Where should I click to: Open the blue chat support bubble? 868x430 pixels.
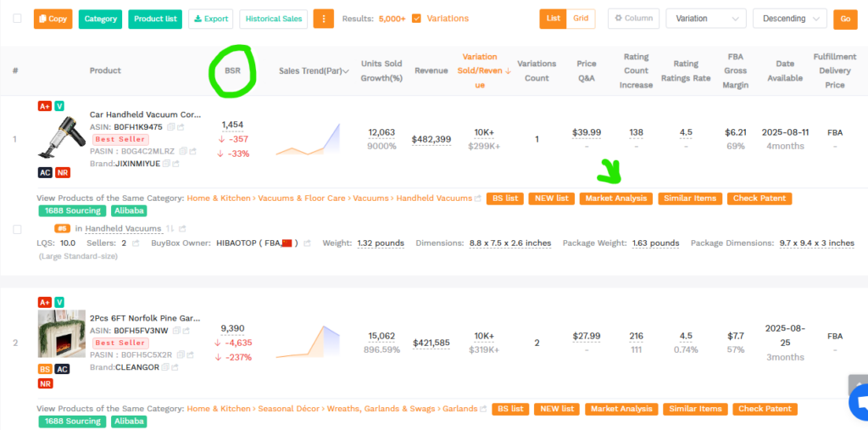tap(857, 404)
